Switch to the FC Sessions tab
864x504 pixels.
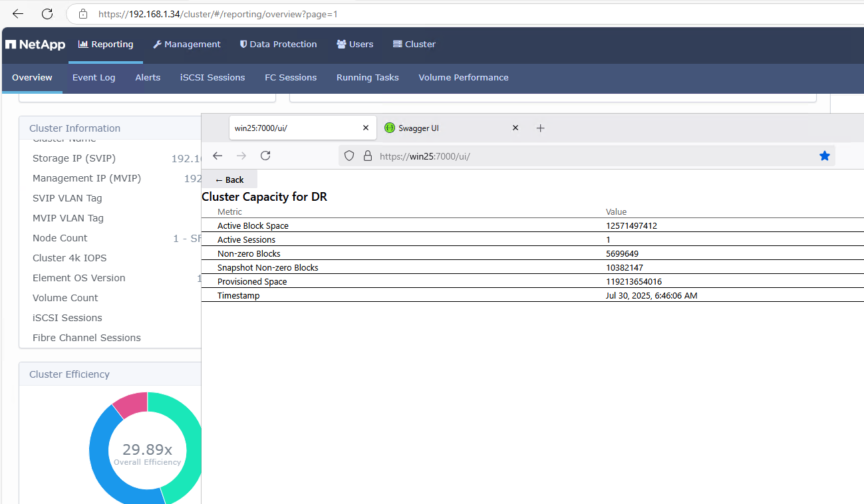pos(291,78)
